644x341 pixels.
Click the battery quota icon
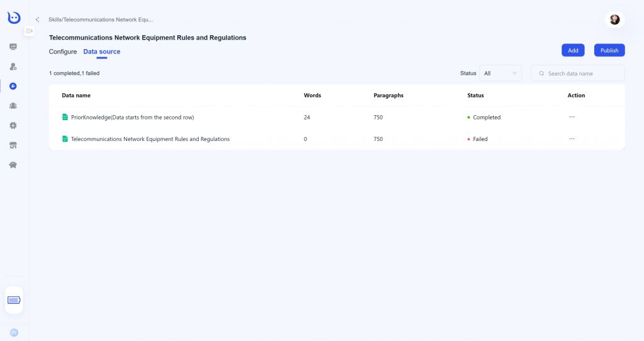[14, 300]
